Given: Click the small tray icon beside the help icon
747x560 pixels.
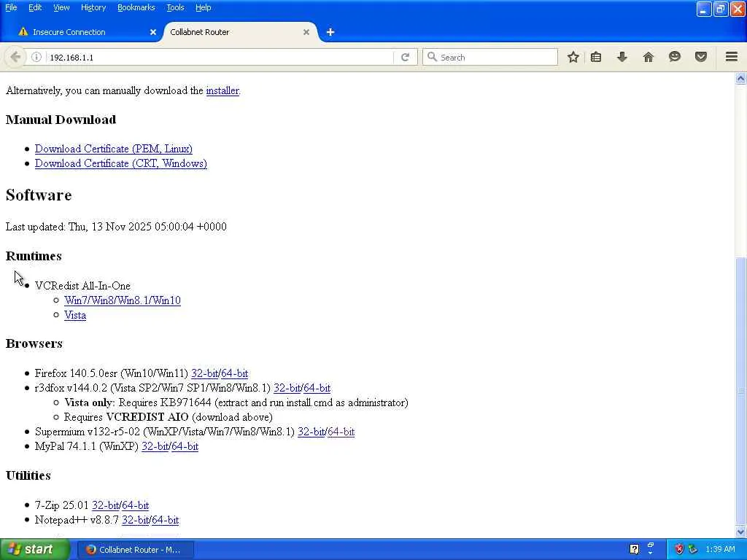Looking at the screenshot, I should 650,546.
